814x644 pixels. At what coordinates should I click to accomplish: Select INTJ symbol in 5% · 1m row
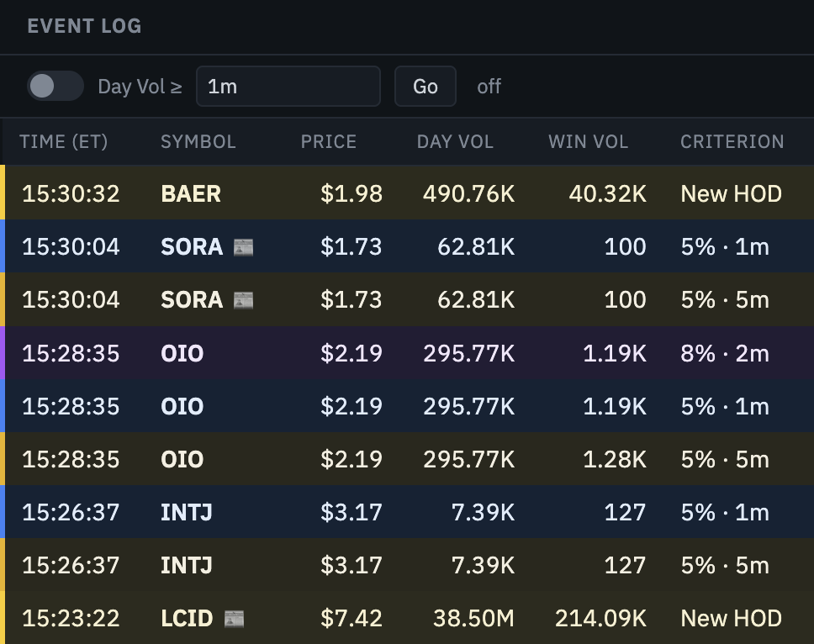pos(187,512)
